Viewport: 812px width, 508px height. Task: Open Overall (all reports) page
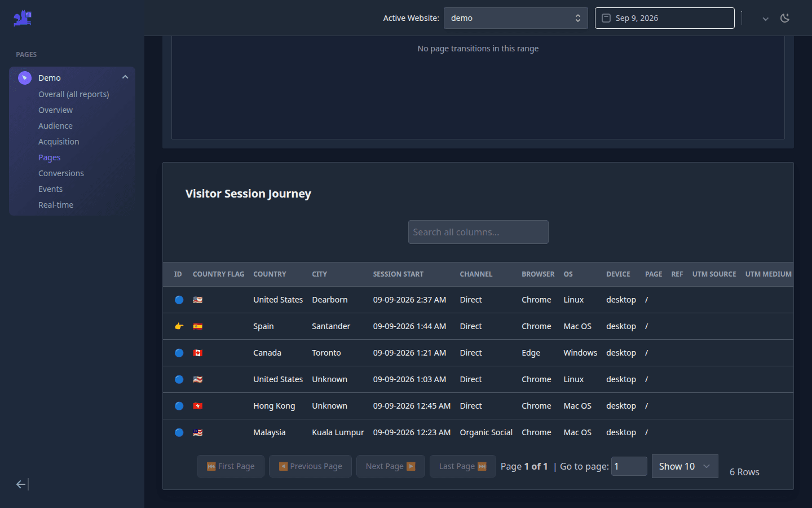(74, 94)
